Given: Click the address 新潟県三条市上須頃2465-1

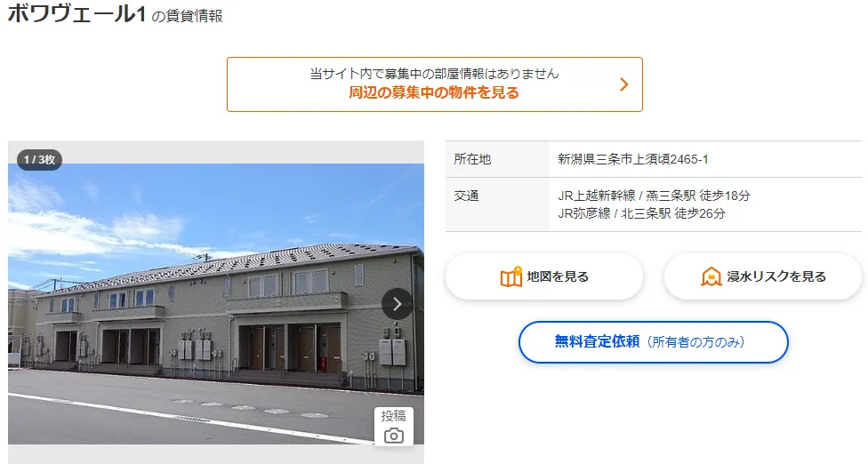Looking at the screenshot, I should (x=632, y=159).
